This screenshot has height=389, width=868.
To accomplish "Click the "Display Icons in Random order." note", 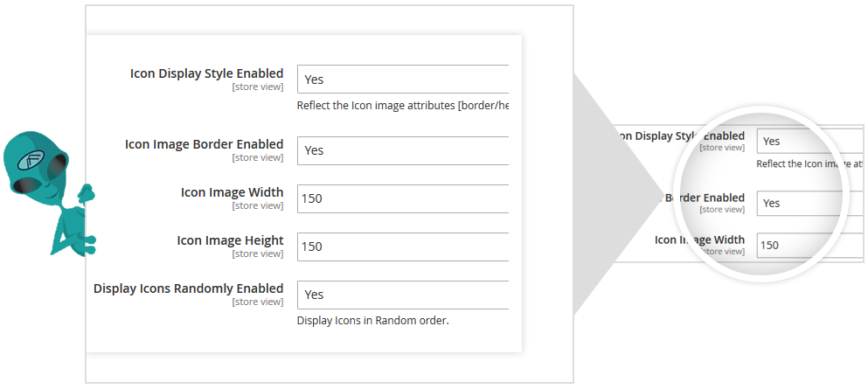I will tap(372, 321).
